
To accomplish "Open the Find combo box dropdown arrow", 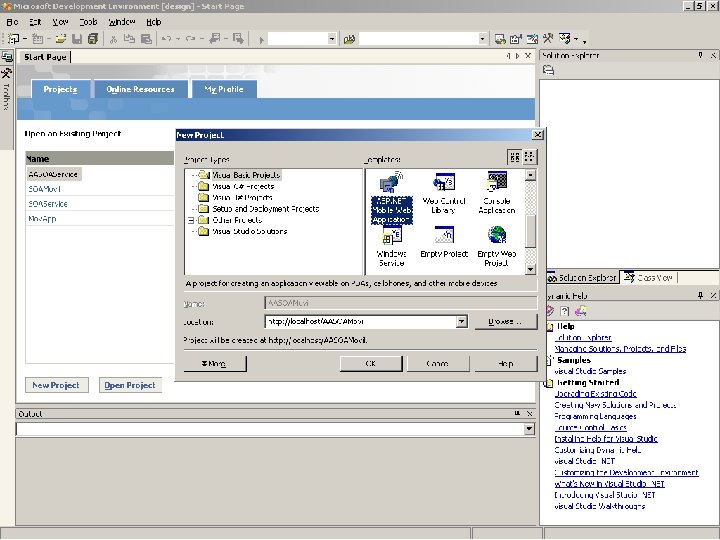I will pos(482,39).
